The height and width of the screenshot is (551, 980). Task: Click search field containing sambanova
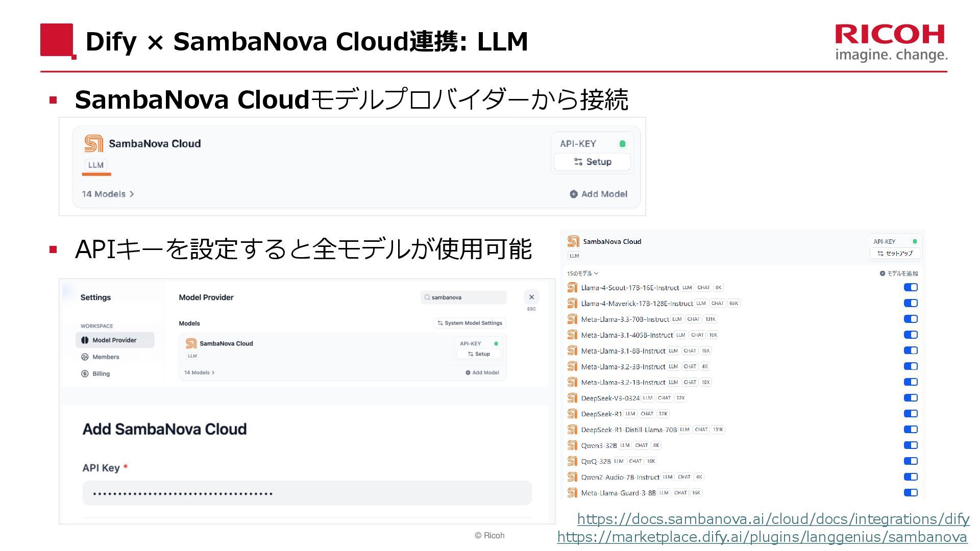(x=463, y=297)
